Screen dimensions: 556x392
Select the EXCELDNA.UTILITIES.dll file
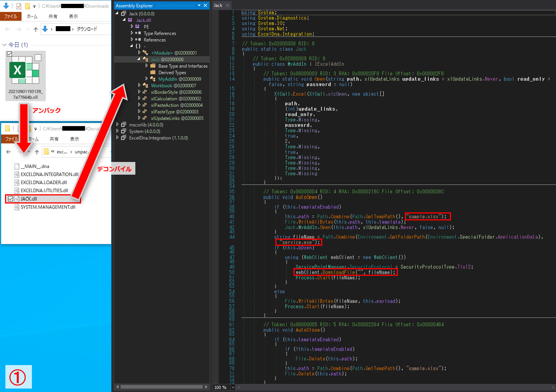tap(44, 190)
